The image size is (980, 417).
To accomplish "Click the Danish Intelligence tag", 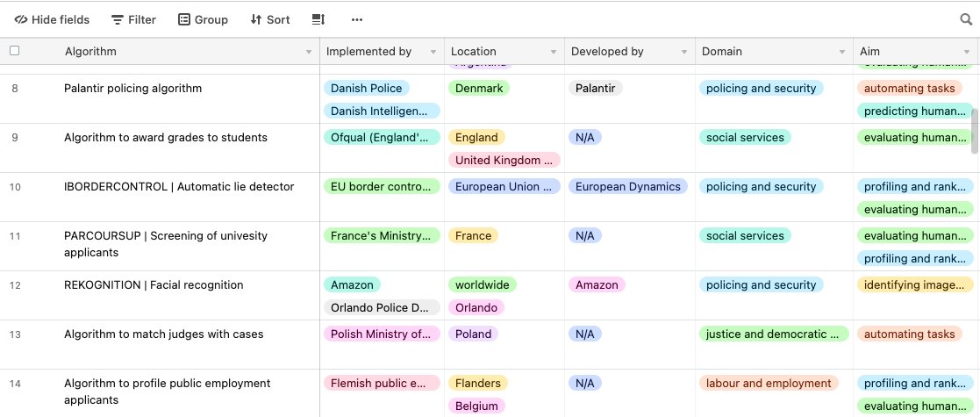I will coord(382,111).
